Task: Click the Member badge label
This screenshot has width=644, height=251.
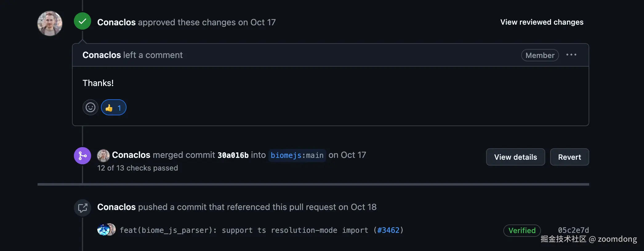Action: click(540, 56)
